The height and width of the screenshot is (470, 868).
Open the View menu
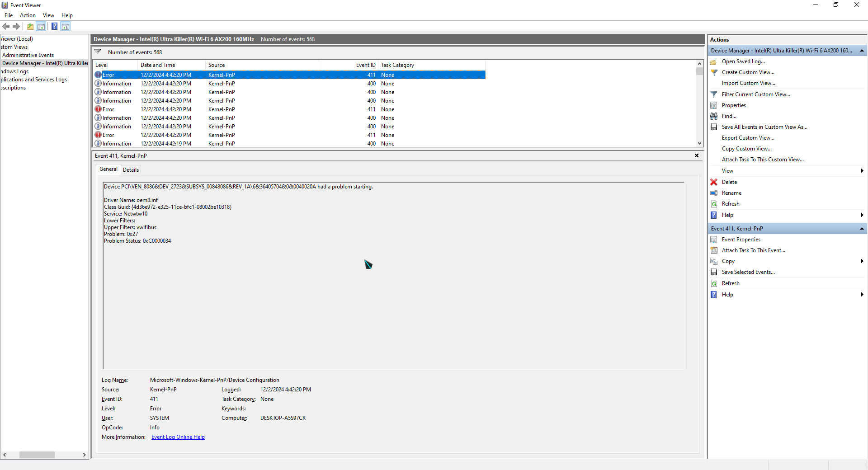pos(48,15)
